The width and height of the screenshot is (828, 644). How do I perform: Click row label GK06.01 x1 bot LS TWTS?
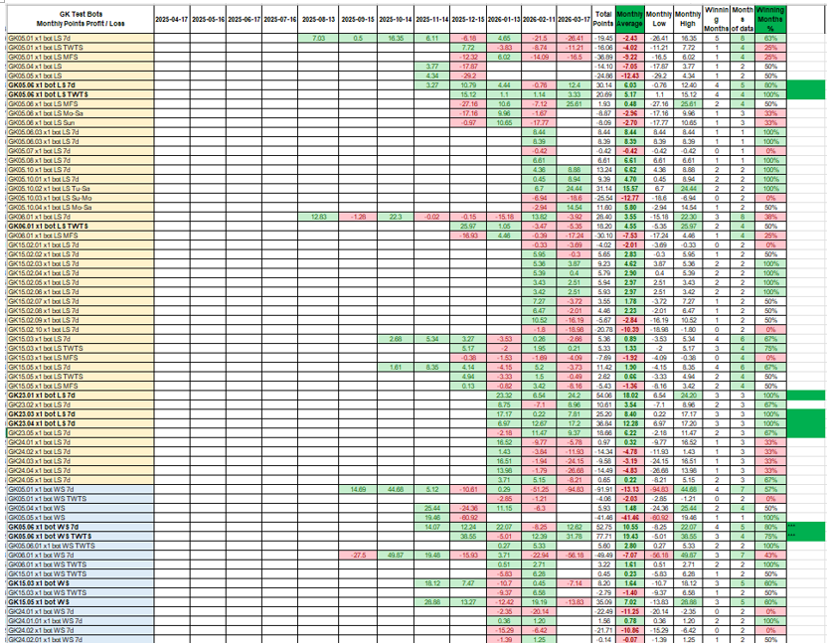click(48, 226)
